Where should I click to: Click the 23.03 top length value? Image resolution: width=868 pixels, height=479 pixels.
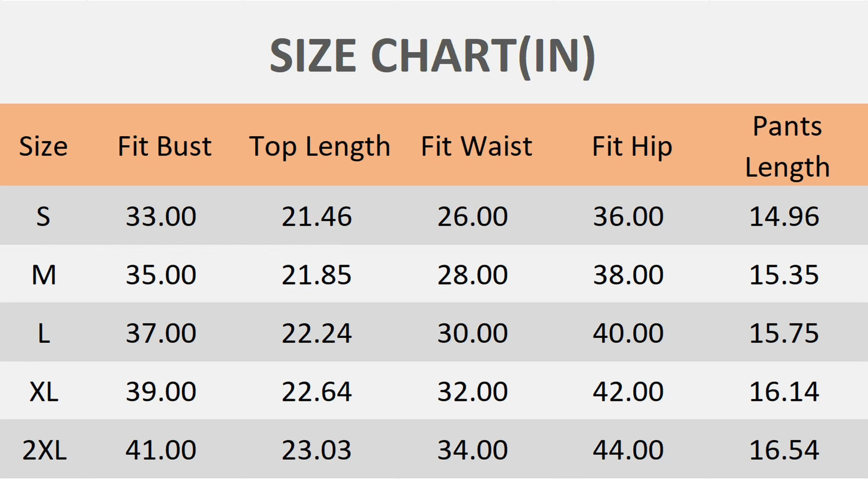317,451
